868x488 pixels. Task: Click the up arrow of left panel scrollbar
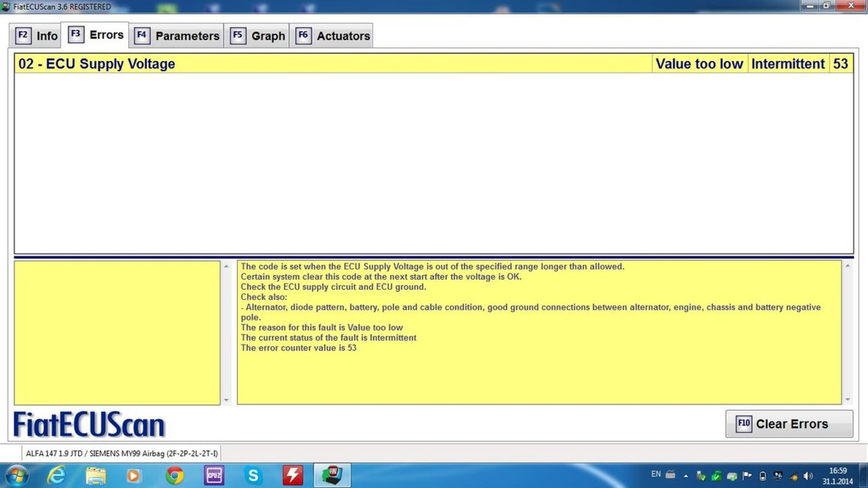[226, 266]
